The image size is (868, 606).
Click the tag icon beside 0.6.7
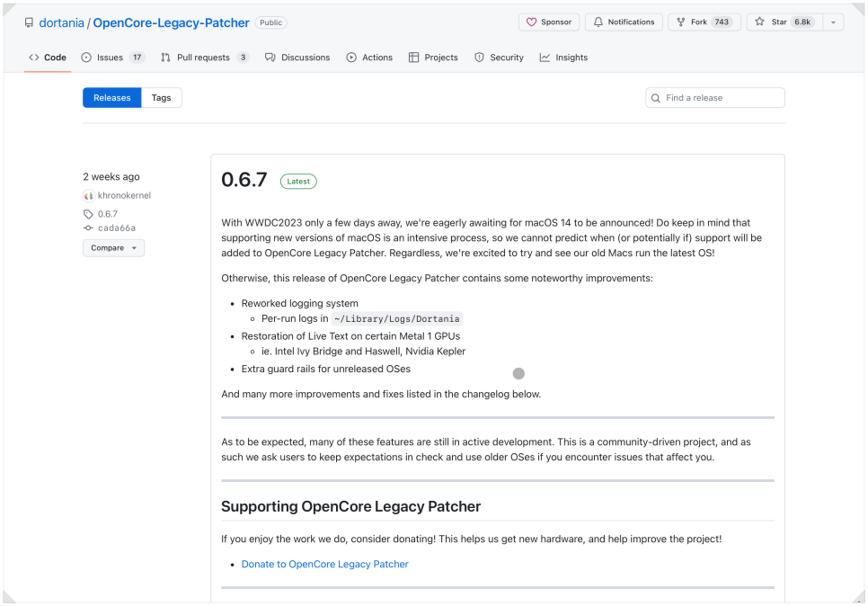pyautogui.click(x=88, y=214)
